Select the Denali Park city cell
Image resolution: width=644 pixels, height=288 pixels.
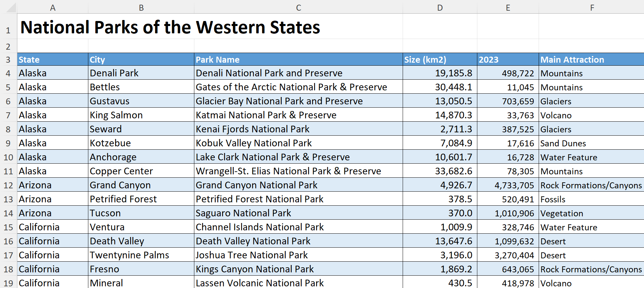tap(141, 73)
